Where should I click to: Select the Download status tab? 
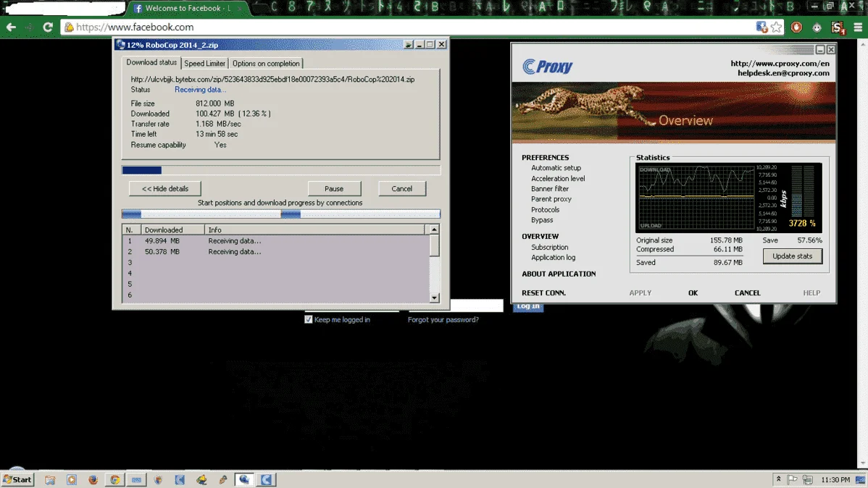click(x=151, y=62)
